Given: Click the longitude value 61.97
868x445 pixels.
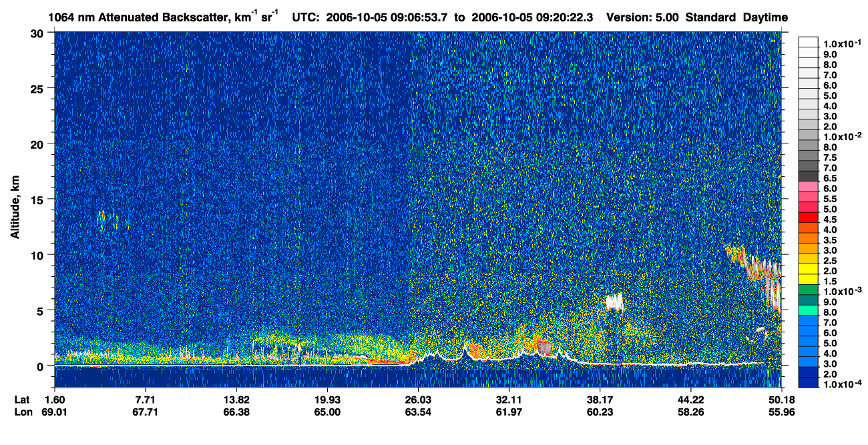Looking at the screenshot, I should (x=509, y=412).
